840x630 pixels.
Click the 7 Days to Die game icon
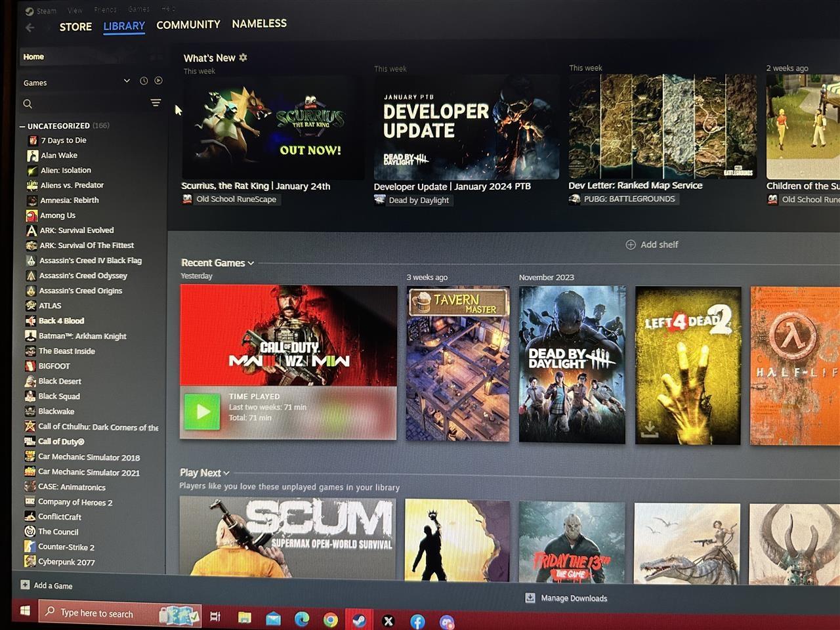point(33,140)
